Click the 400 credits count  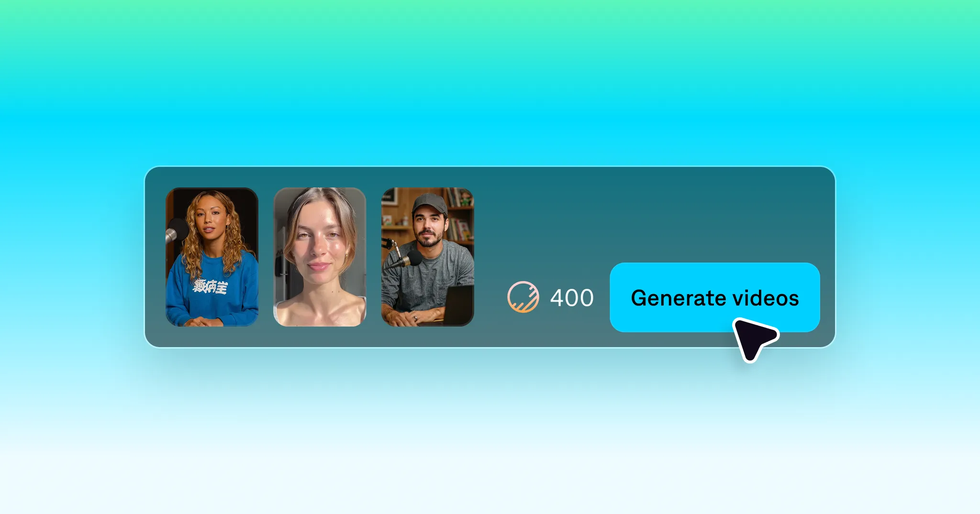tap(572, 298)
